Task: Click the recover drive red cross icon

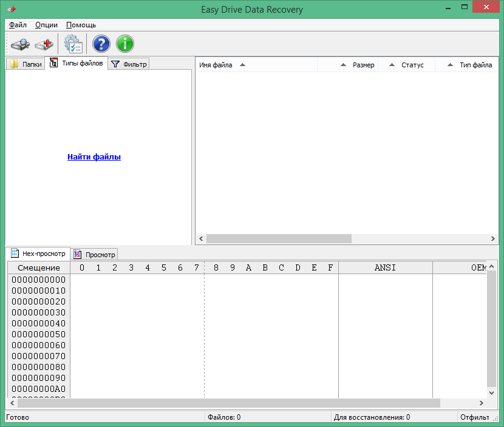Action: point(44,44)
